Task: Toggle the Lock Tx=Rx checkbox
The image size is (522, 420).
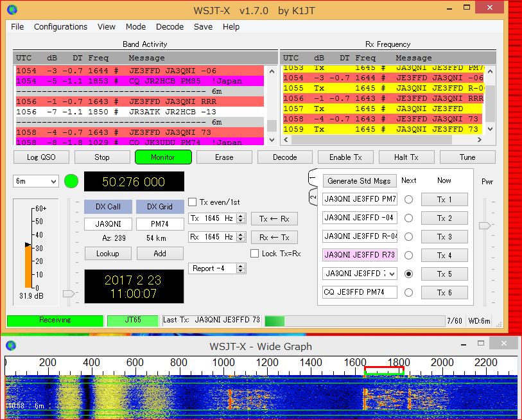Action: pyautogui.click(x=255, y=254)
